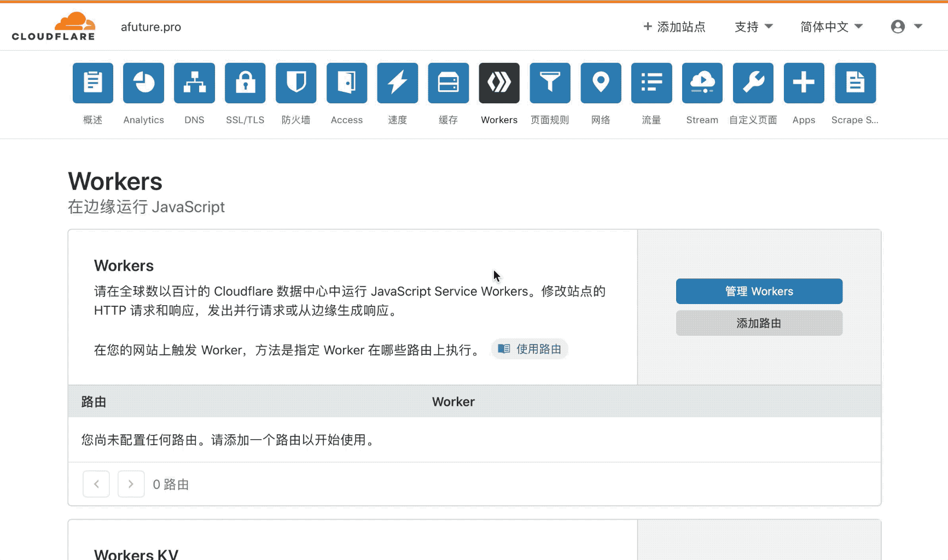Image resolution: width=948 pixels, height=560 pixels.
Task: Go to previous routes page arrow
Action: (x=96, y=484)
